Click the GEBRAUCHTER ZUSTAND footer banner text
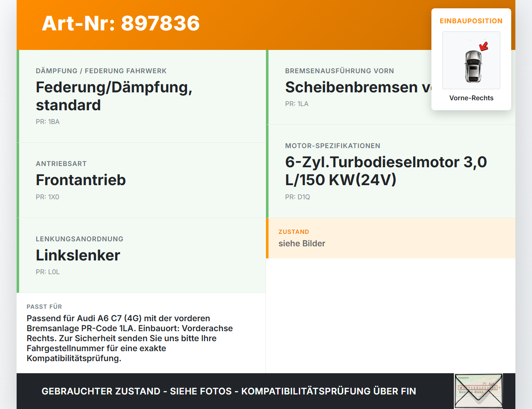 pyautogui.click(x=229, y=392)
